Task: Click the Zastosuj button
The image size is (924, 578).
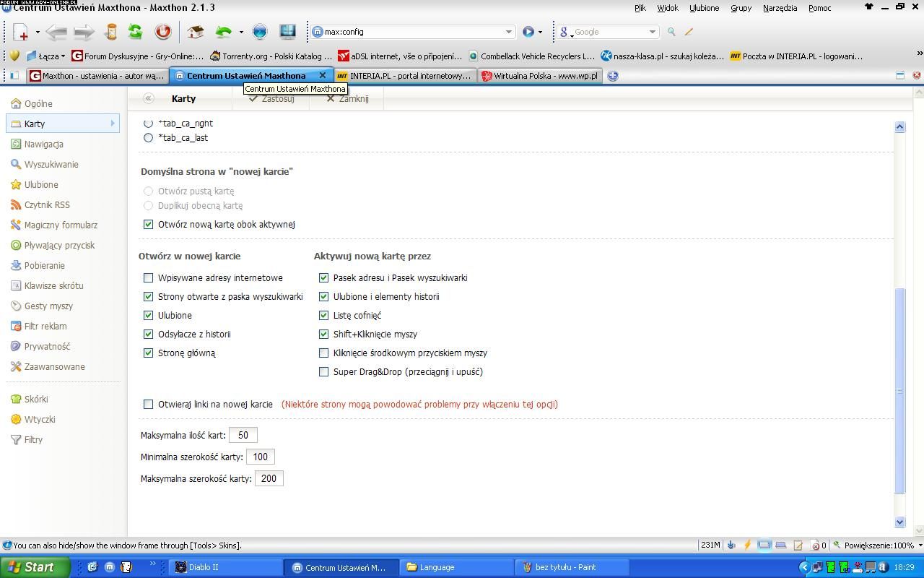Action: [271, 99]
